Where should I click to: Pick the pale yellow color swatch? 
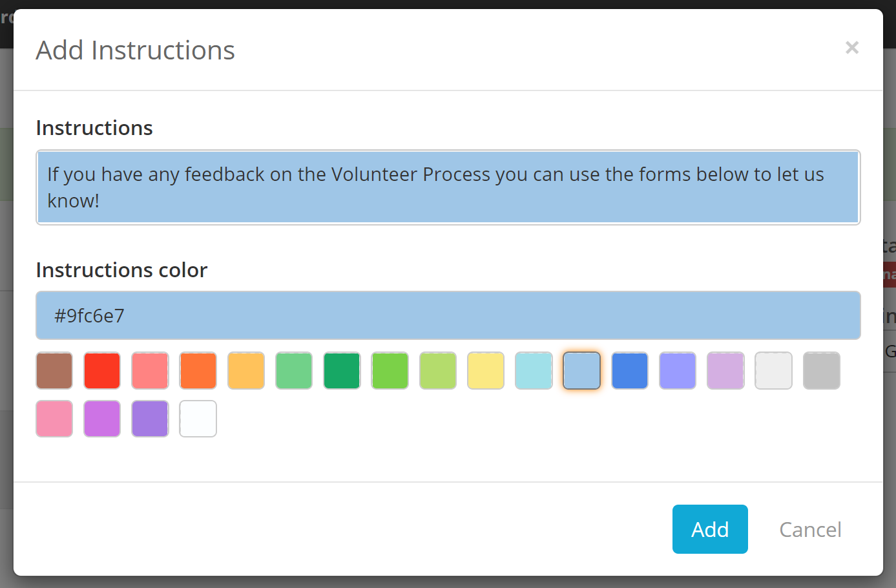coord(485,370)
